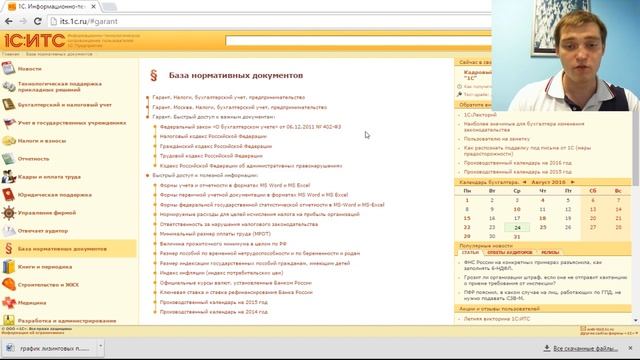Open Официальные курсы валют link
Viewport: 640px width, 360px height.
[236, 282]
